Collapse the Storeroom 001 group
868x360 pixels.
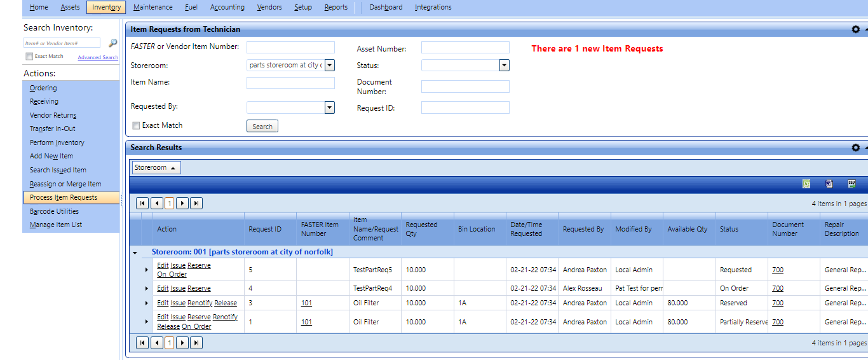point(135,253)
